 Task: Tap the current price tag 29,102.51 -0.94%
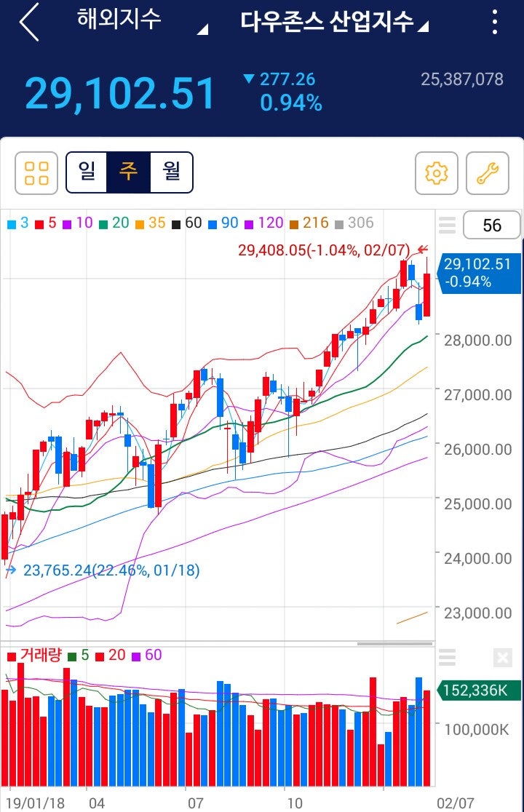(478, 274)
